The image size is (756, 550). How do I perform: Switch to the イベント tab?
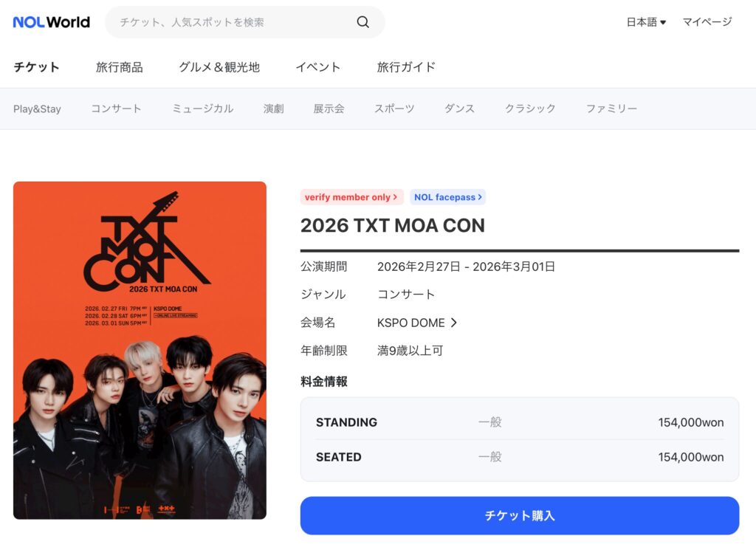[318, 67]
